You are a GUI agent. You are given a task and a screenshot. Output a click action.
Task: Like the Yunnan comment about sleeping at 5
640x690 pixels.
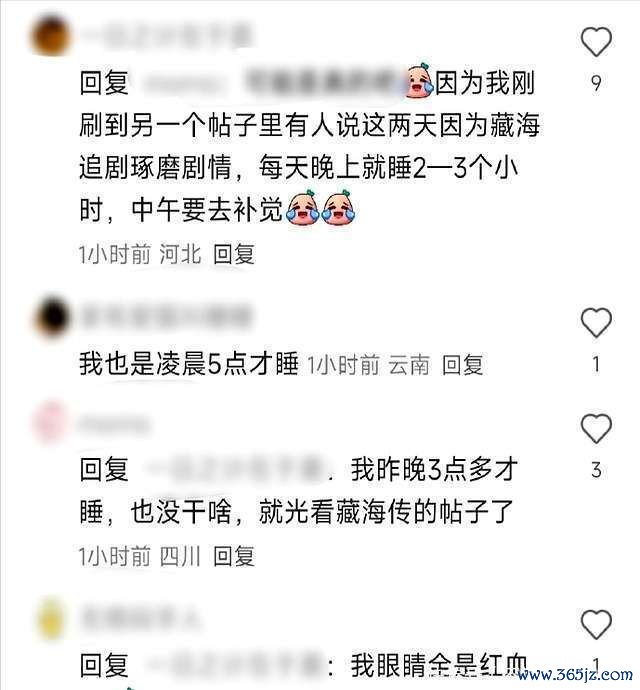[596, 323]
